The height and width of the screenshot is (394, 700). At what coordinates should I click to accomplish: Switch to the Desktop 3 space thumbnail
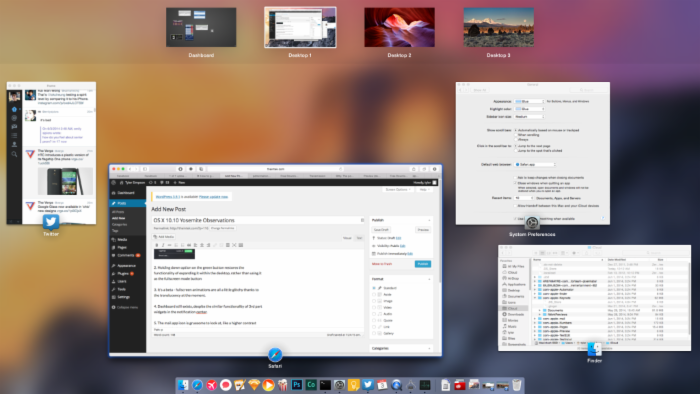point(498,27)
